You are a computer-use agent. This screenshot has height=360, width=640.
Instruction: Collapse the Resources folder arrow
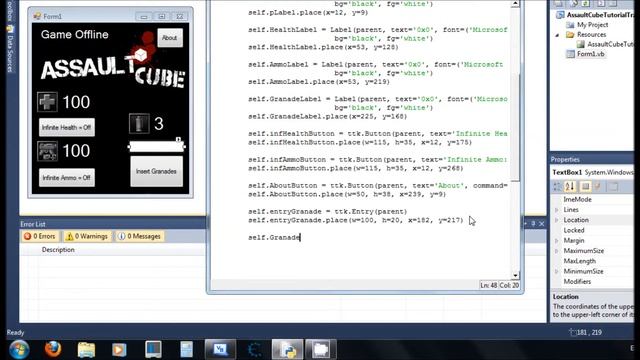[557, 35]
